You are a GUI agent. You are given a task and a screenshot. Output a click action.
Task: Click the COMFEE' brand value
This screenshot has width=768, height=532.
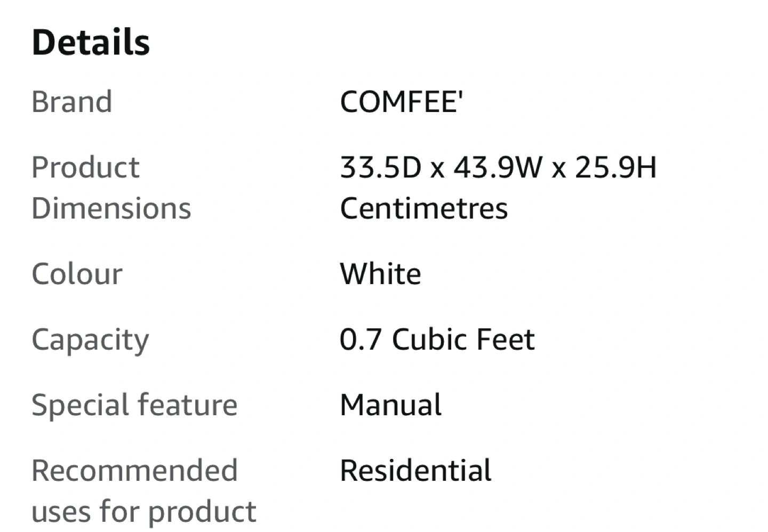tap(402, 101)
